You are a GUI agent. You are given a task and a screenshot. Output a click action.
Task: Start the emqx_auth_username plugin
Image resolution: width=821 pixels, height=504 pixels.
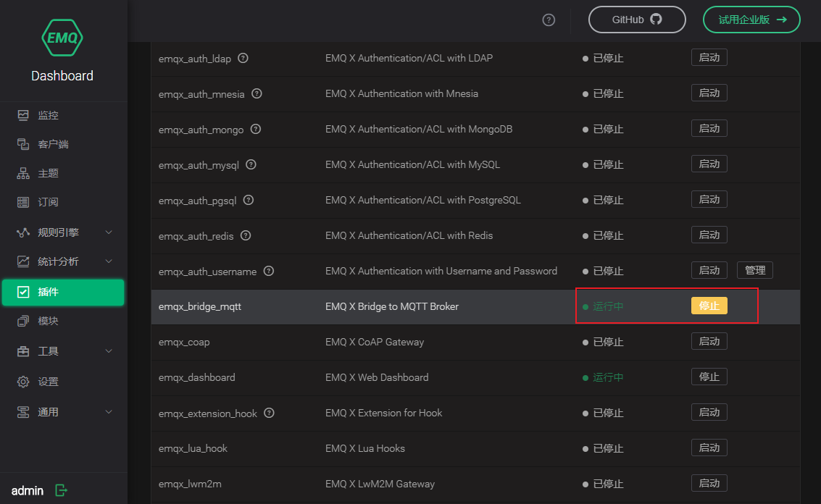click(x=709, y=270)
